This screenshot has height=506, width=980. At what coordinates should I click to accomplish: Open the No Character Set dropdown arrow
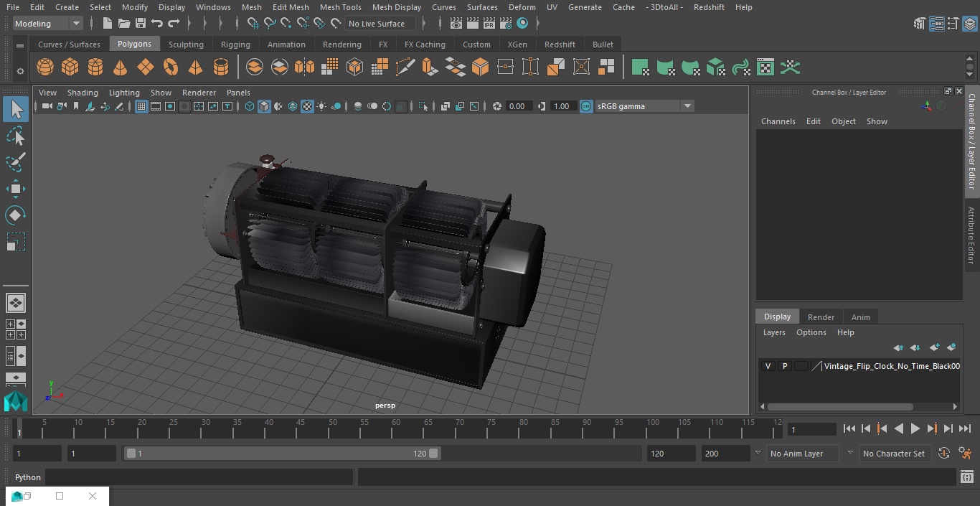point(850,453)
